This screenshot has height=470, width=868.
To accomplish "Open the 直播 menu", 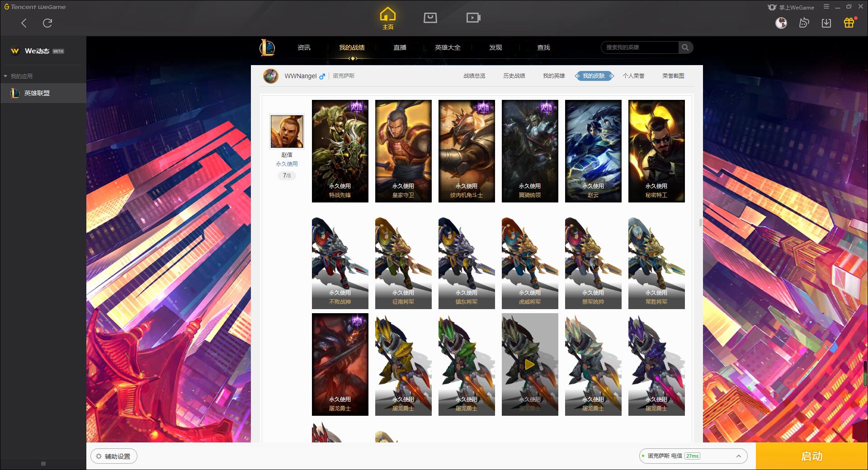I will pos(400,47).
